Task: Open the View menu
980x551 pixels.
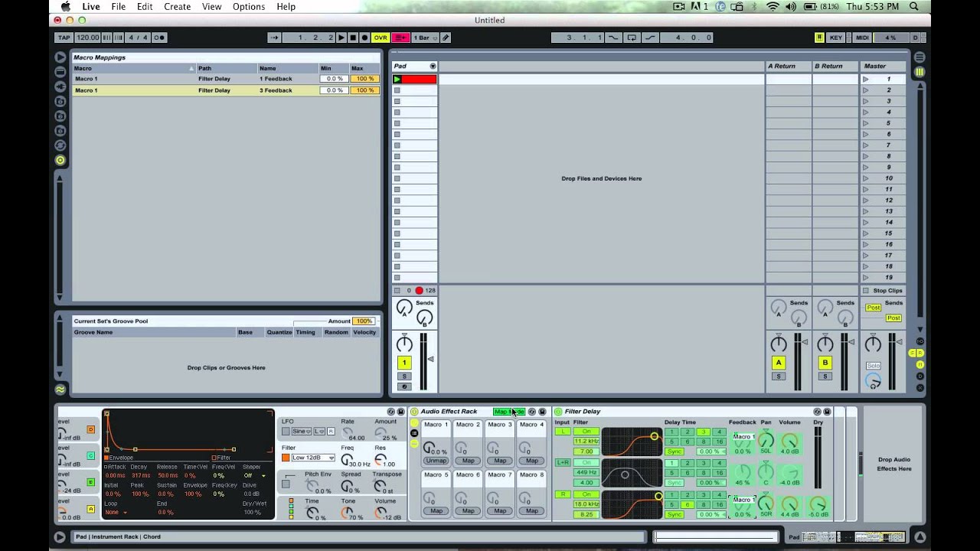Action: 211,6
